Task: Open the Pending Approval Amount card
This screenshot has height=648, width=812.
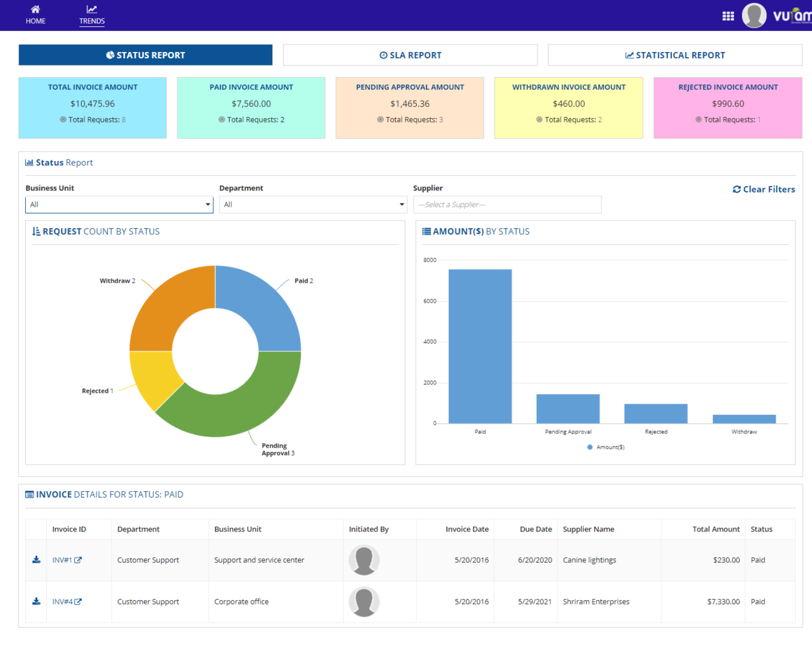Action: coord(410,108)
